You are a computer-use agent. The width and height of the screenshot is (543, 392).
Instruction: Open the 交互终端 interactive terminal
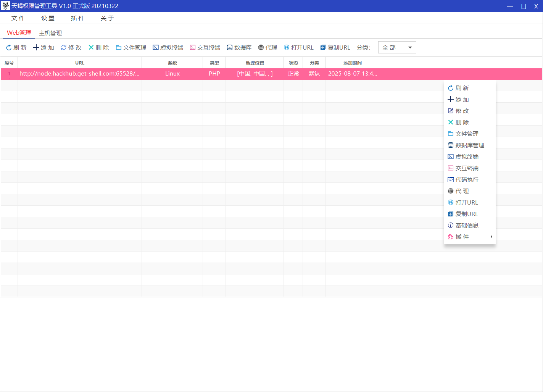pyautogui.click(x=205, y=47)
